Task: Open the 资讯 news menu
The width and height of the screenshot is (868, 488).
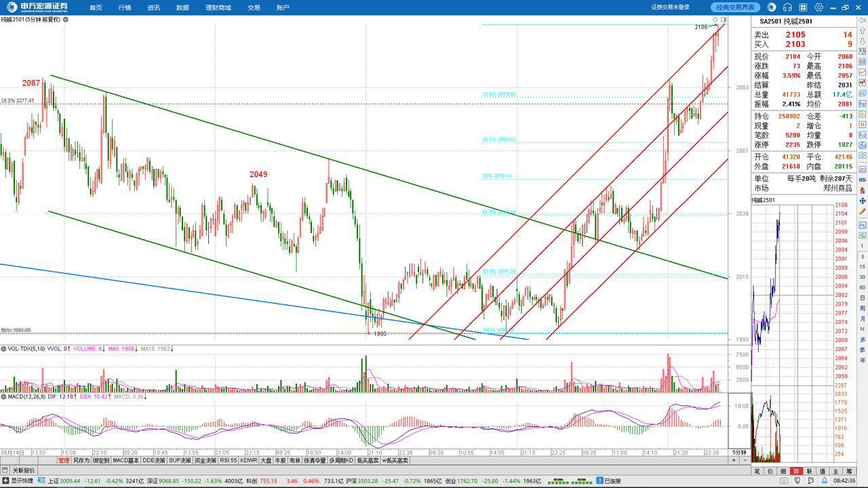Action: click(153, 7)
